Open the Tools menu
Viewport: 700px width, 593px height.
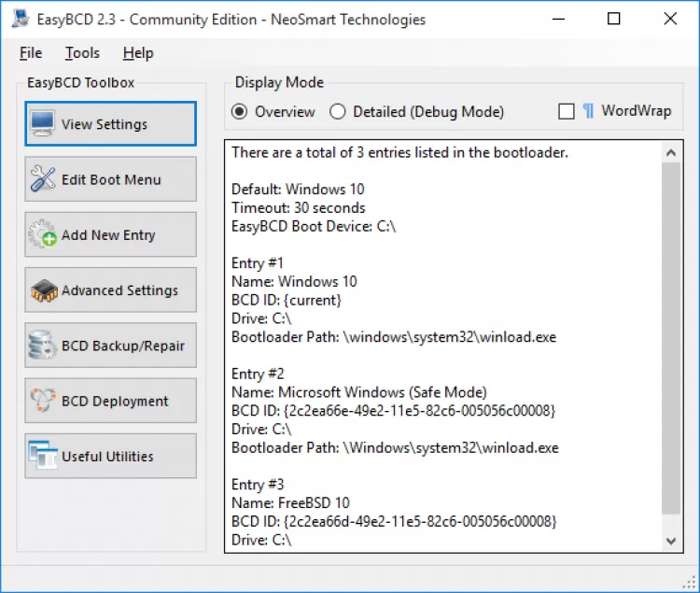[82, 53]
